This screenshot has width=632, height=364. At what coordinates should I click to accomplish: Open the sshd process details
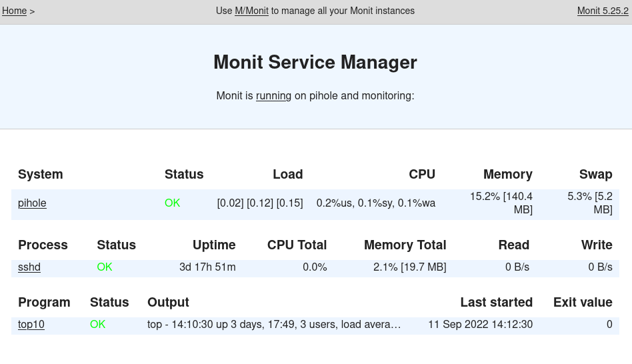(x=29, y=267)
